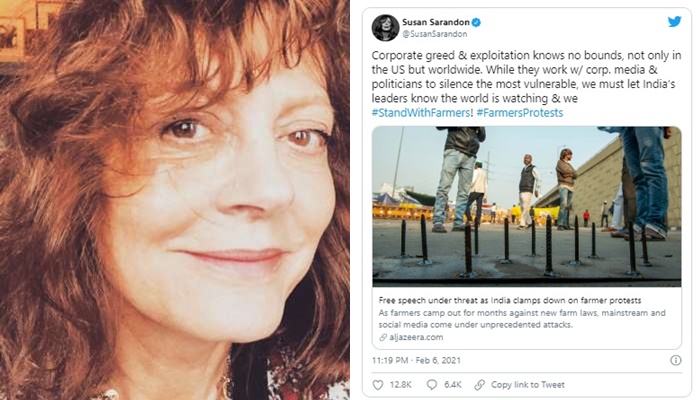Screen dimensions: 700x400
Task: Click the @SusanSarandon handle
Action: [435, 34]
